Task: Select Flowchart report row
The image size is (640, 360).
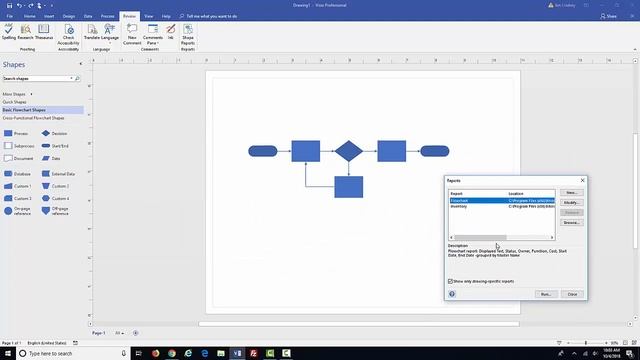Action: coord(502,201)
